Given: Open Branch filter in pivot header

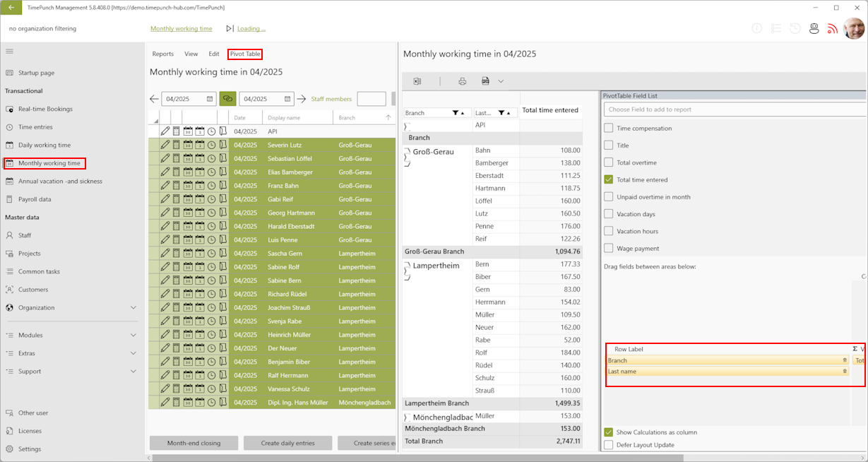Looking at the screenshot, I should pyautogui.click(x=455, y=113).
